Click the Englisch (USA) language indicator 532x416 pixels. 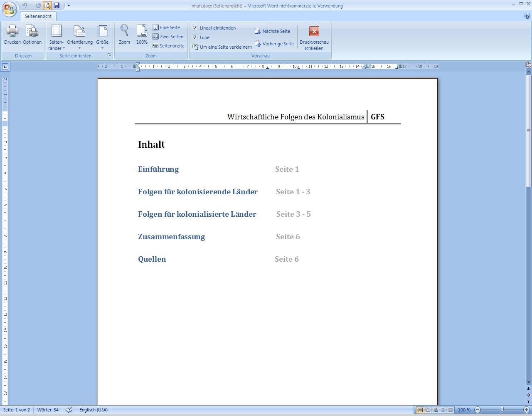pyautogui.click(x=94, y=410)
